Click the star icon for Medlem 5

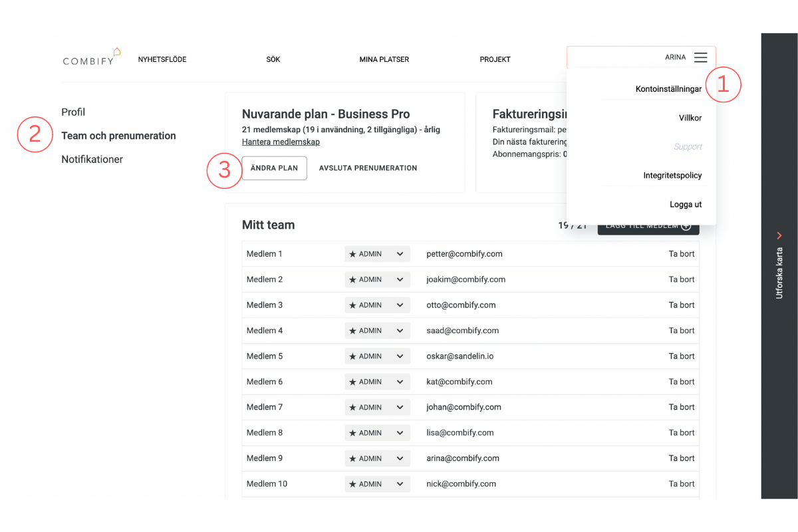(352, 356)
